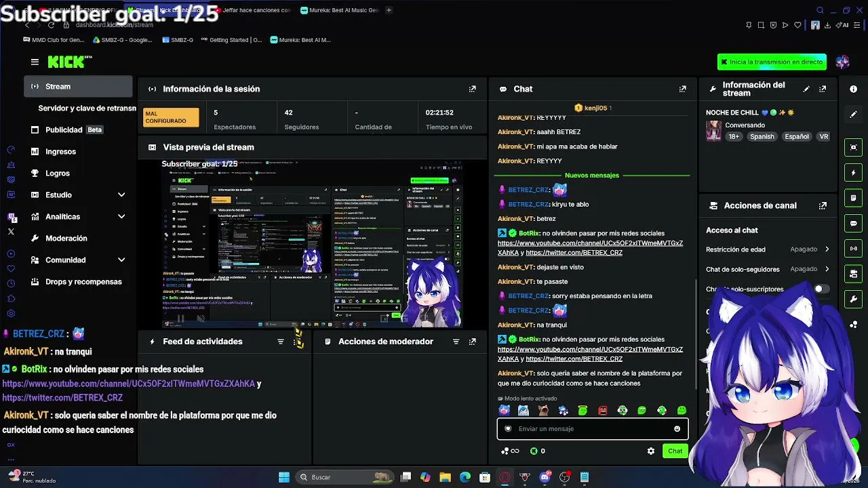Image resolution: width=868 pixels, height=488 pixels.
Task: Open the MMD Club bookmark
Action: (54, 40)
